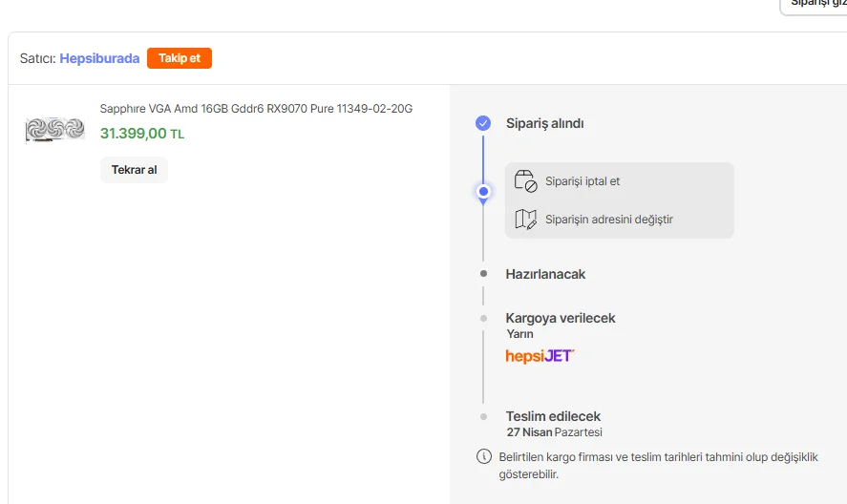Click the Kargoya verilecek step dot
The image size is (847, 504).
[x=483, y=318]
